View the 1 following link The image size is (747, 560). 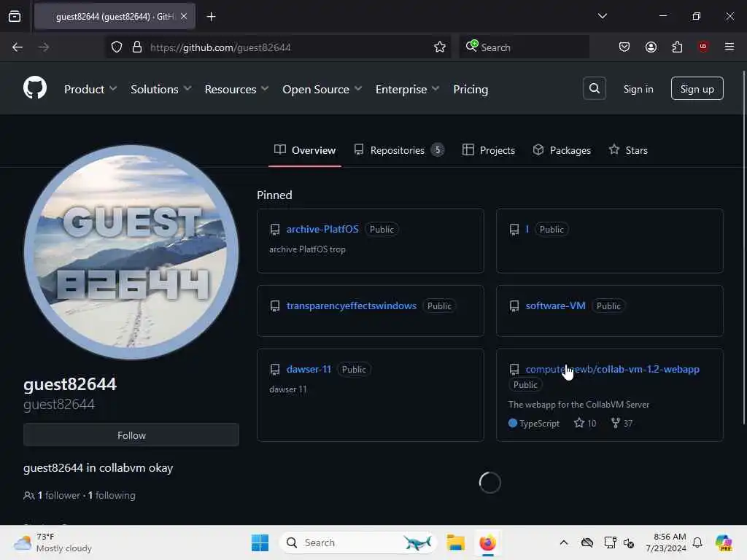point(112,496)
